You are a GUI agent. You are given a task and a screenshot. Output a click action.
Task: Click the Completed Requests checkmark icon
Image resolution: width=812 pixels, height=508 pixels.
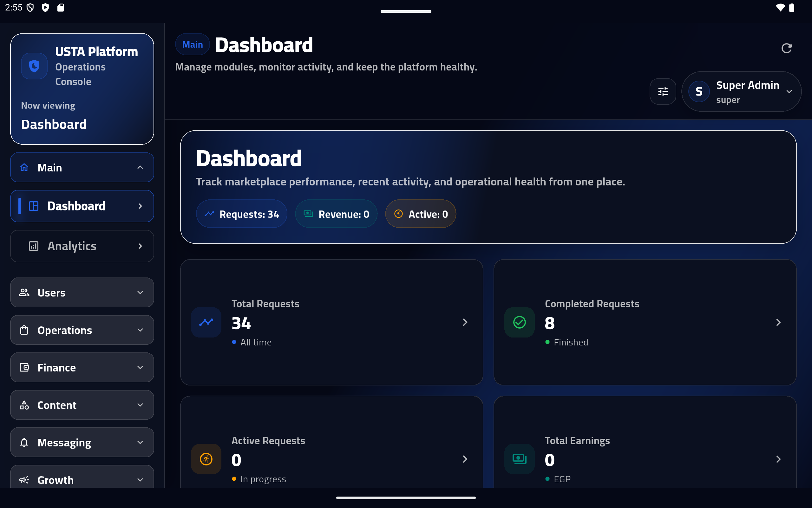(x=520, y=322)
